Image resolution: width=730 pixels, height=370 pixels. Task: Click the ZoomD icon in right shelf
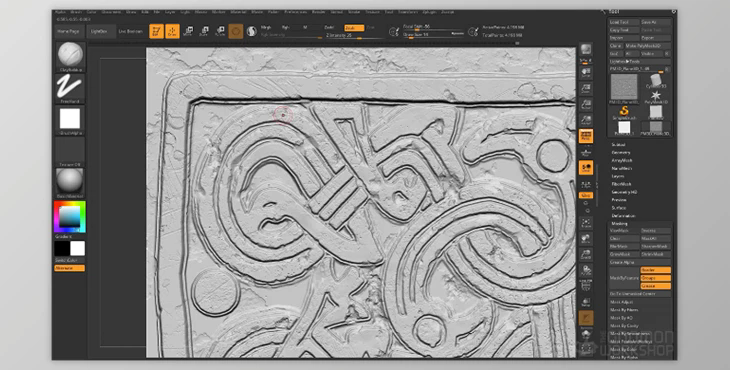click(x=586, y=255)
